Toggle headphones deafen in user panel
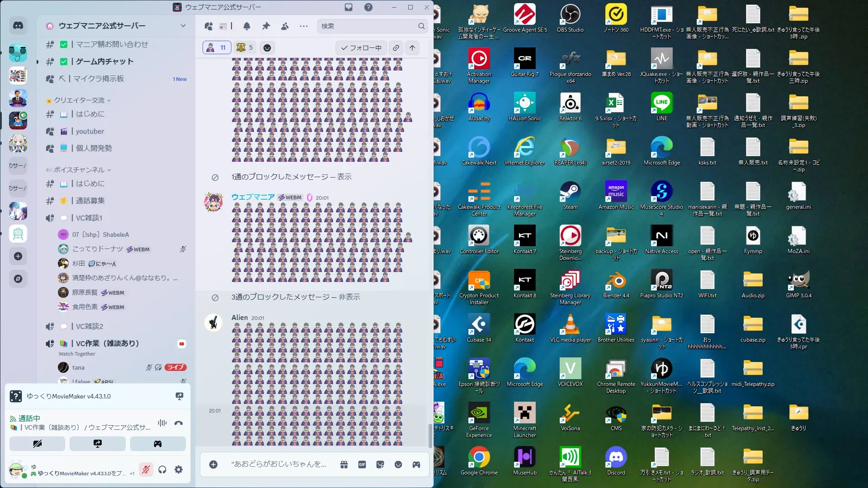The height and width of the screenshot is (488, 868). coord(162,469)
